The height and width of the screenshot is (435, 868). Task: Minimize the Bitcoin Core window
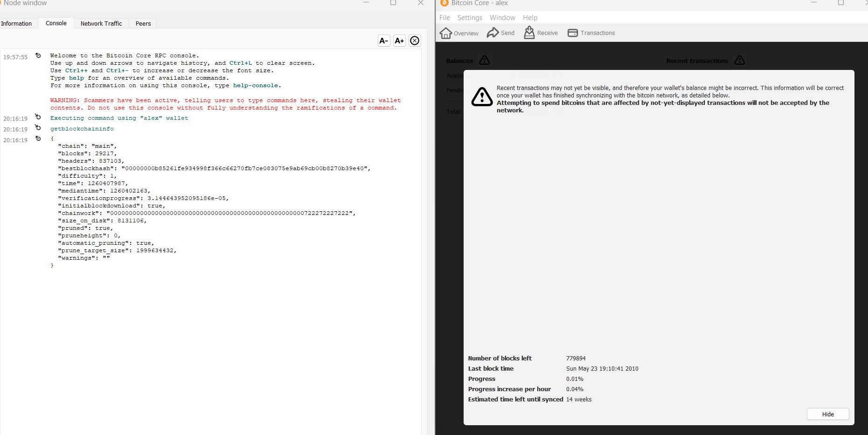(814, 3)
